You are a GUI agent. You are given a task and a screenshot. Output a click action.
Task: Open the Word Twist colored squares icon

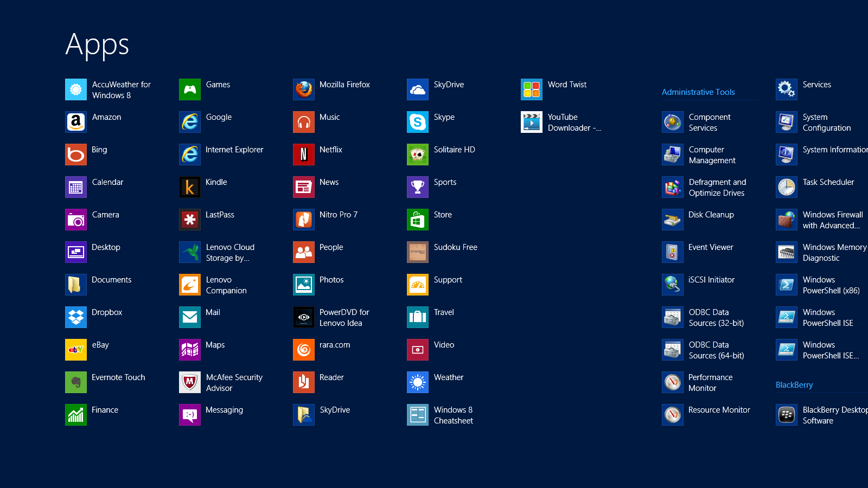click(x=532, y=89)
